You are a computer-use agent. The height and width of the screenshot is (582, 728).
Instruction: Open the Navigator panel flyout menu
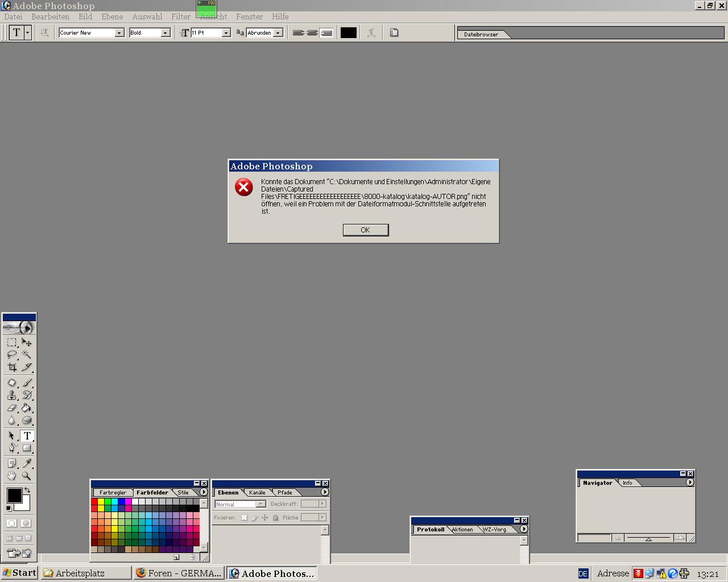pos(690,483)
